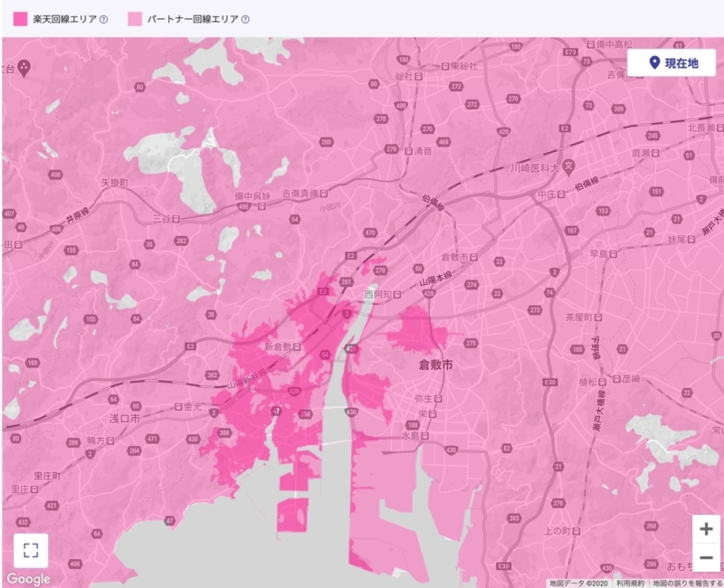Click the 現在地 current location button

click(672, 62)
